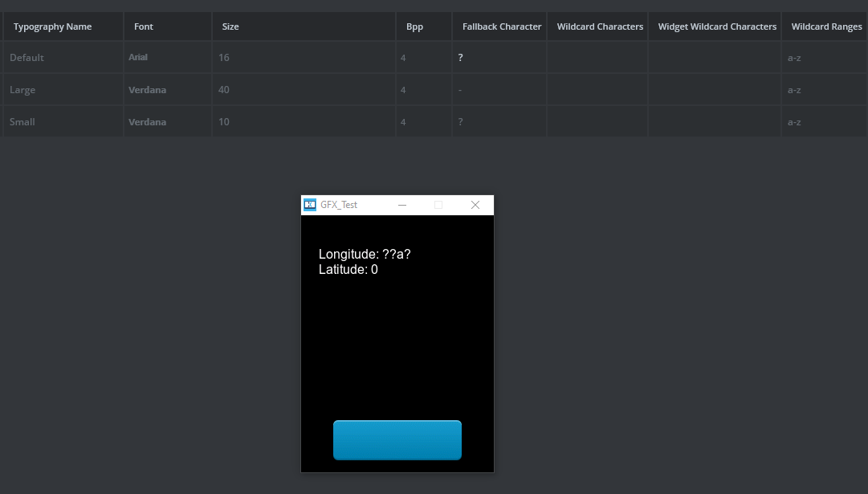Edit Small row fallback character '?'
Image resolution: width=868 pixels, height=494 pixels.
tap(499, 122)
